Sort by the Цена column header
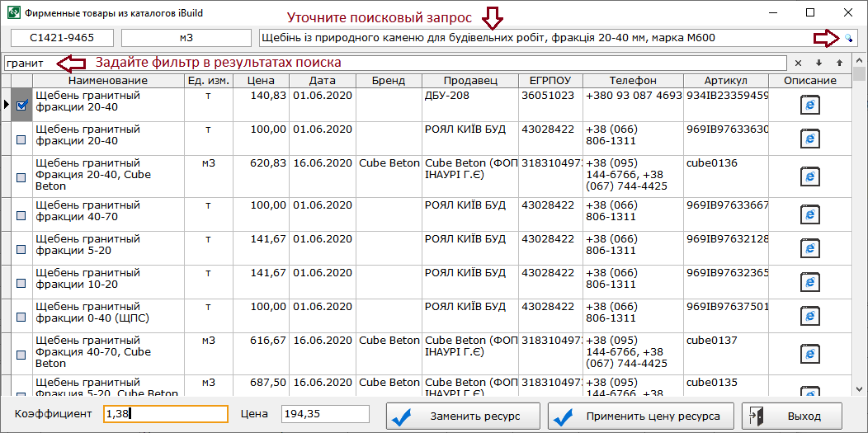 coord(260,80)
